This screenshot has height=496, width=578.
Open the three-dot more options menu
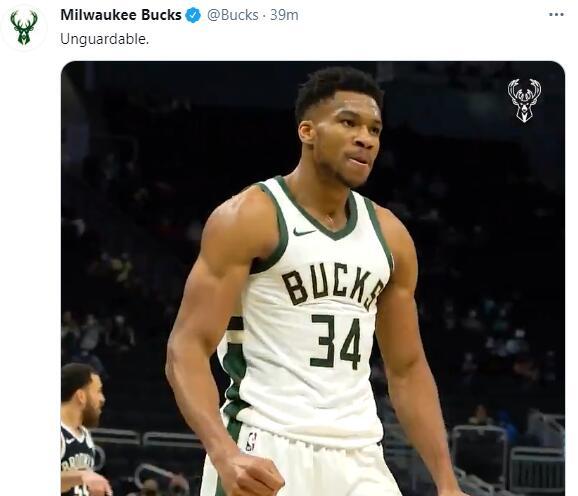(x=556, y=15)
